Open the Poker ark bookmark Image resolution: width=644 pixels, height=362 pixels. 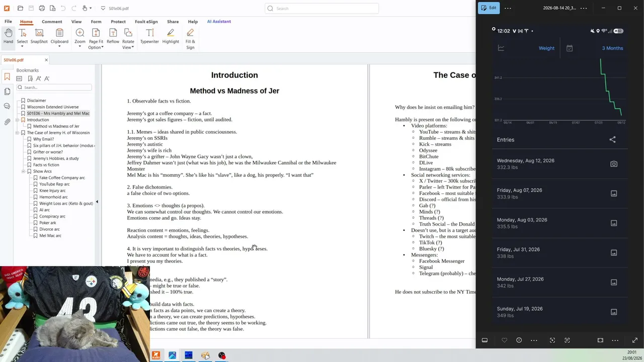coord(47,223)
